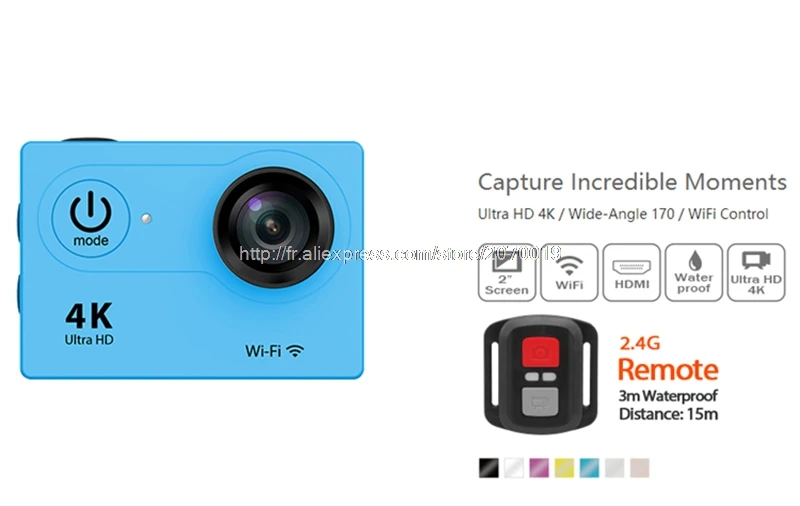The width and height of the screenshot is (800, 506).
Task: Click the WiFi feature icon
Action: (569, 272)
